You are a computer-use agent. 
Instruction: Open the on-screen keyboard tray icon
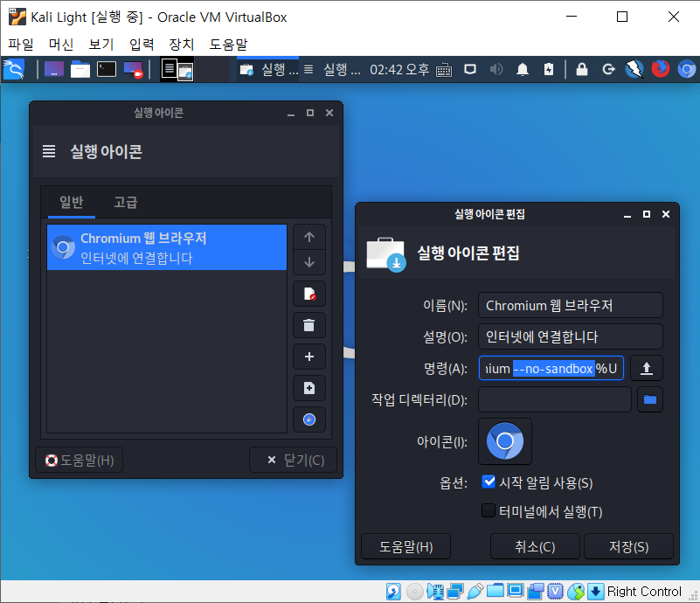coord(444,70)
